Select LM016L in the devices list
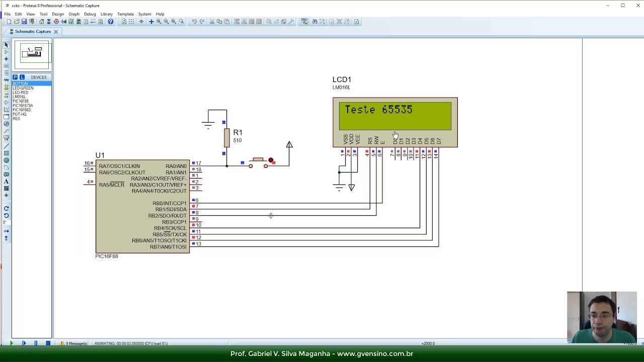644x362 pixels. pos(19,97)
